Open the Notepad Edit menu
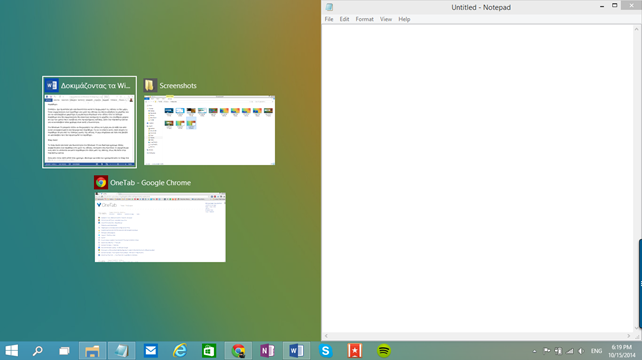642x360 pixels. click(x=344, y=19)
